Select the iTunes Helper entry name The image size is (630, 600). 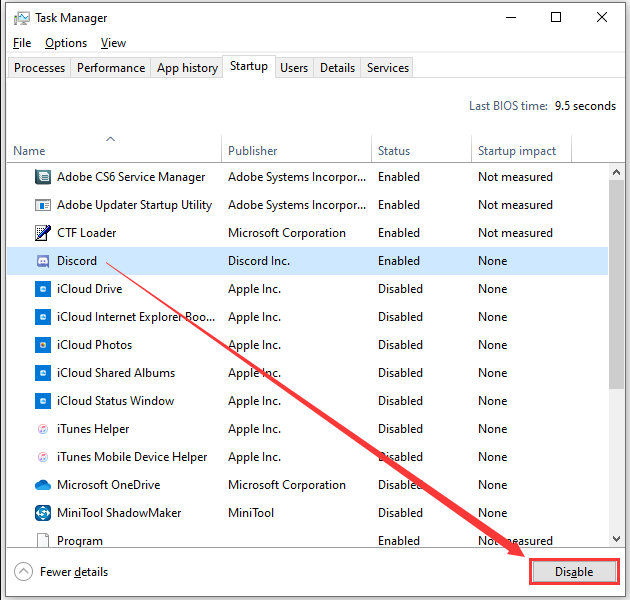(x=93, y=429)
